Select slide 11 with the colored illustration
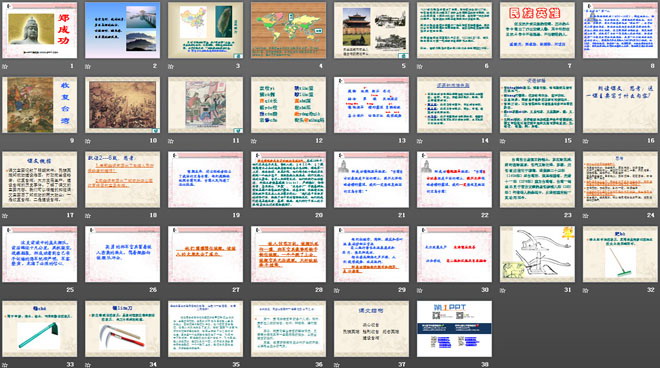The image size is (660, 368). pyautogui.click(x=205, y=105)
